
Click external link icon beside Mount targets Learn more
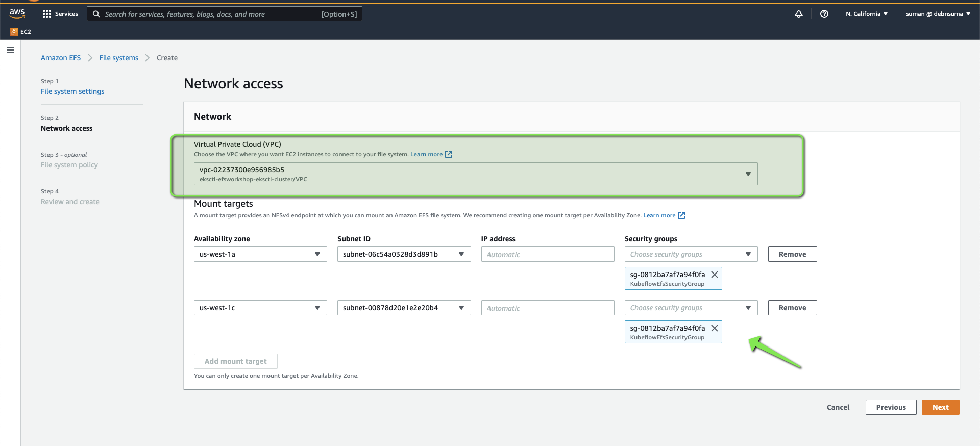[681, 215]
